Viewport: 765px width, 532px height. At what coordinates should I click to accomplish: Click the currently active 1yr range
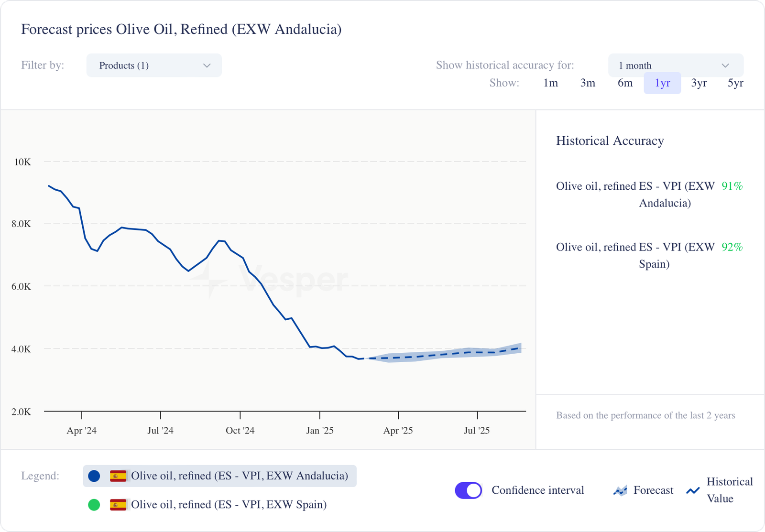[662, 83]
